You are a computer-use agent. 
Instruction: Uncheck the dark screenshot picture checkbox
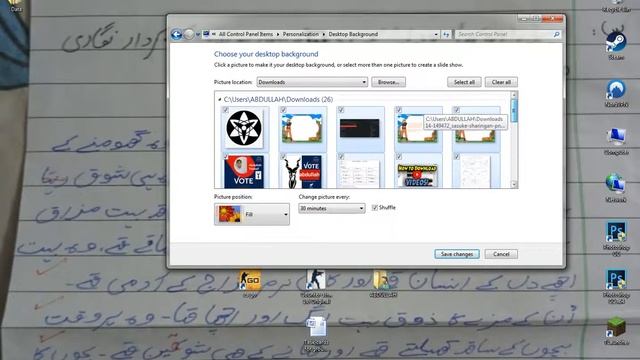341,110
